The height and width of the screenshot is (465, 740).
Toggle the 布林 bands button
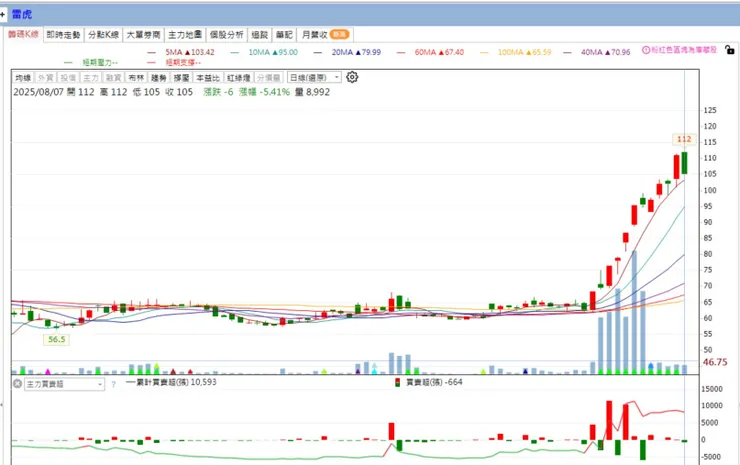pyautogui.click(x=136, y=77)
